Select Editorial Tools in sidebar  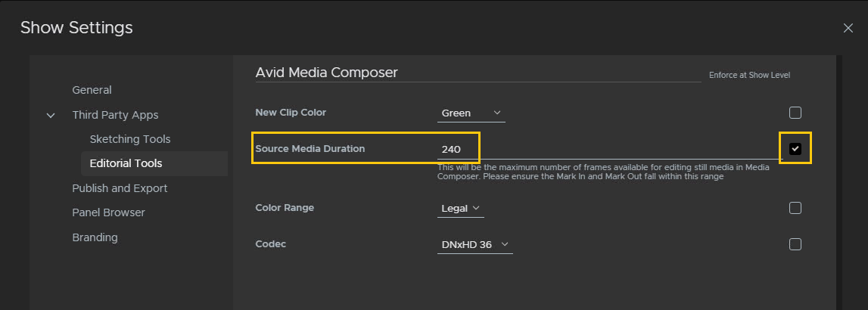154,163
